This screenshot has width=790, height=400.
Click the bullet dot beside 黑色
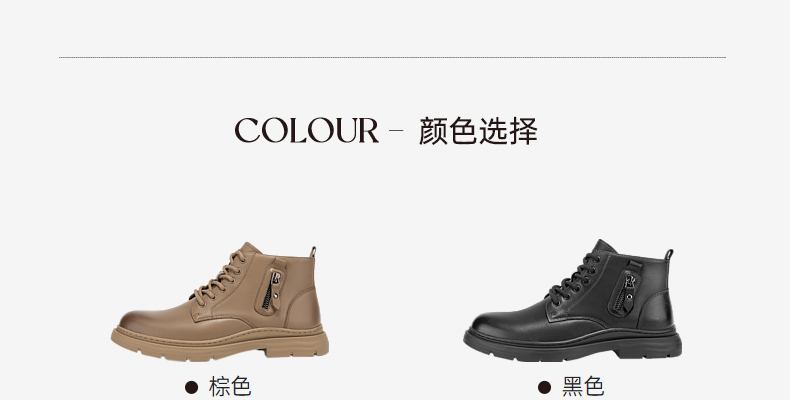[544, 387]
